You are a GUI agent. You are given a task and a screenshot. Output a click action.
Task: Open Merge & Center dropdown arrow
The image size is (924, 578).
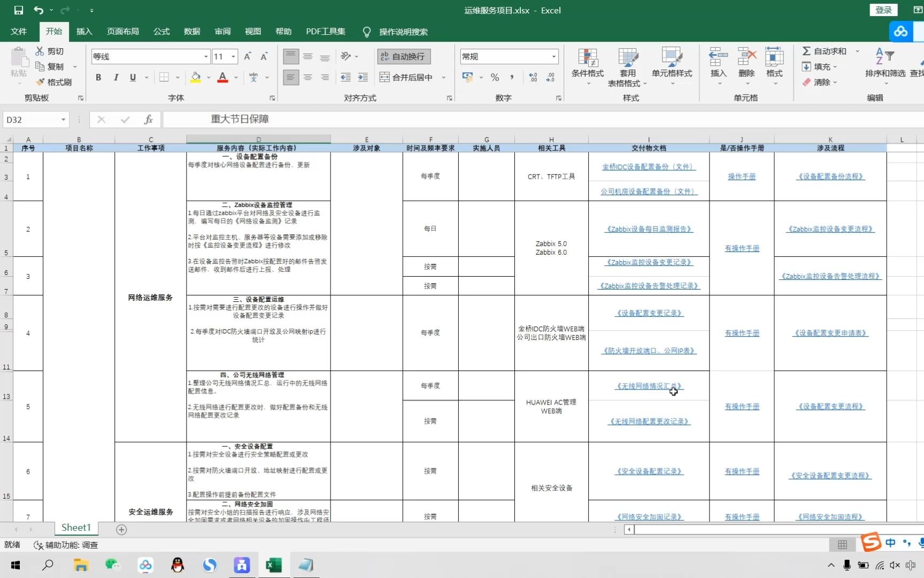click(x=444, y=77)
